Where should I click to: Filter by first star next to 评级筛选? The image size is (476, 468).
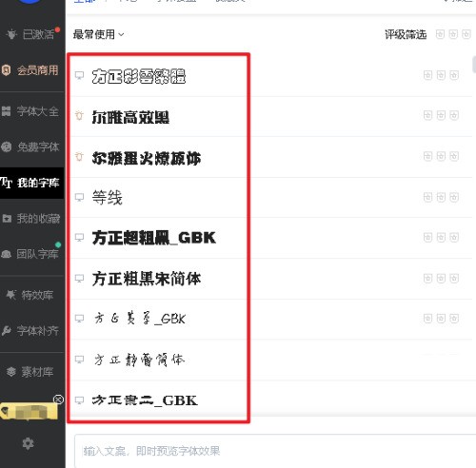point(440,34)
